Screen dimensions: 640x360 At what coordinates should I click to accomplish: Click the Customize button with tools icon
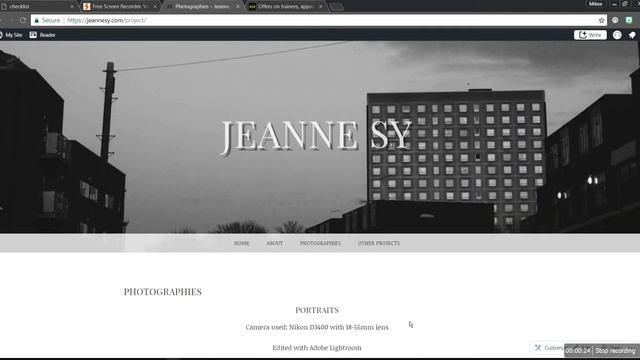click(x=548, y=348)
